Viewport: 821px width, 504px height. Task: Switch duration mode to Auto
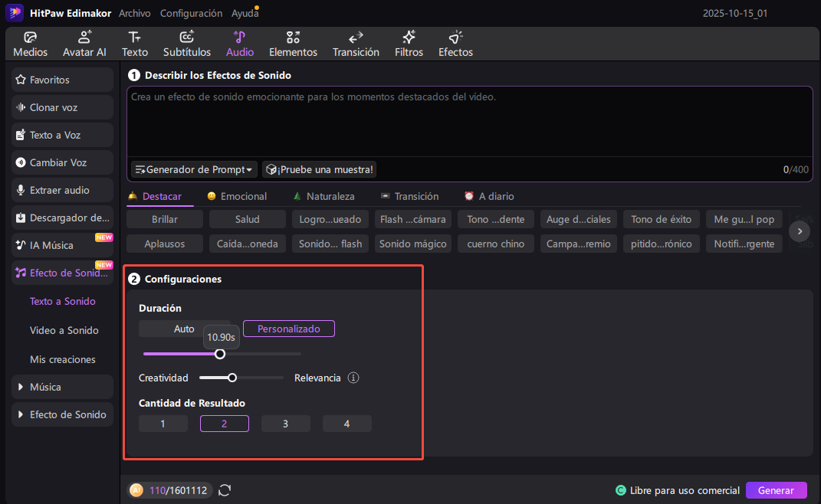[184, 328]
